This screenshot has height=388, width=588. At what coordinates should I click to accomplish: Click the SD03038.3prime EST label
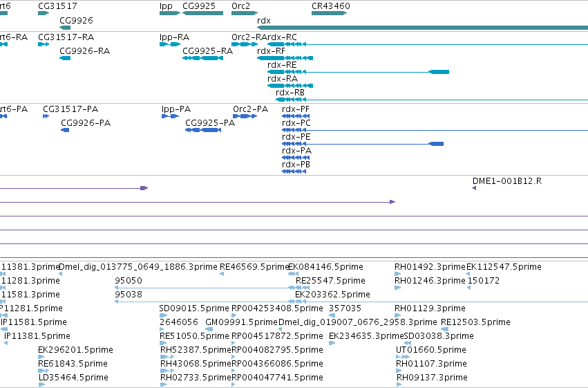coord(439,336)
